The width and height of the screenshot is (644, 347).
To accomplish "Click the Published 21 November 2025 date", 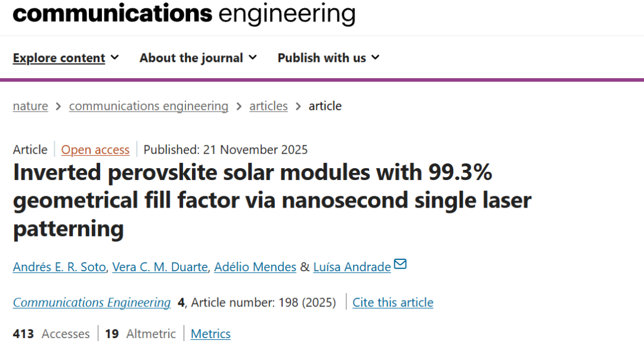I will 225,150.
